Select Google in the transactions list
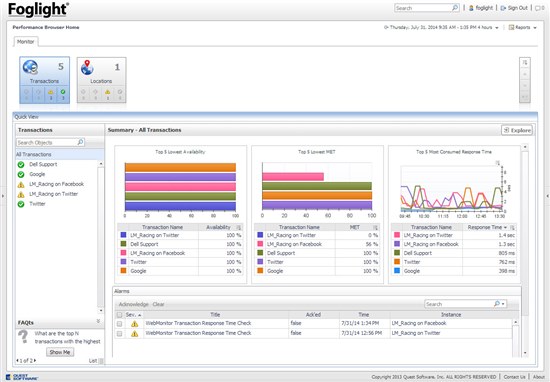 37,174
